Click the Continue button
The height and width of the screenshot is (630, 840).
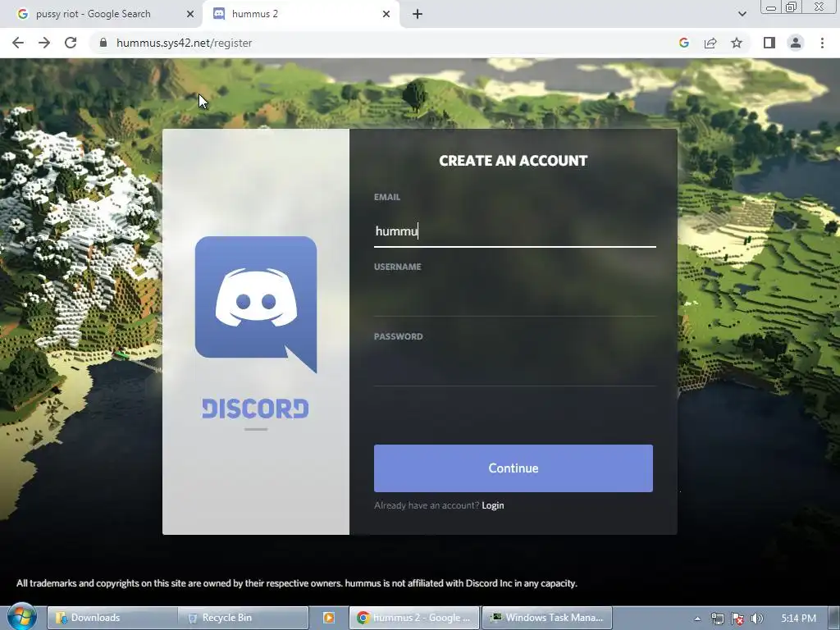514,468
